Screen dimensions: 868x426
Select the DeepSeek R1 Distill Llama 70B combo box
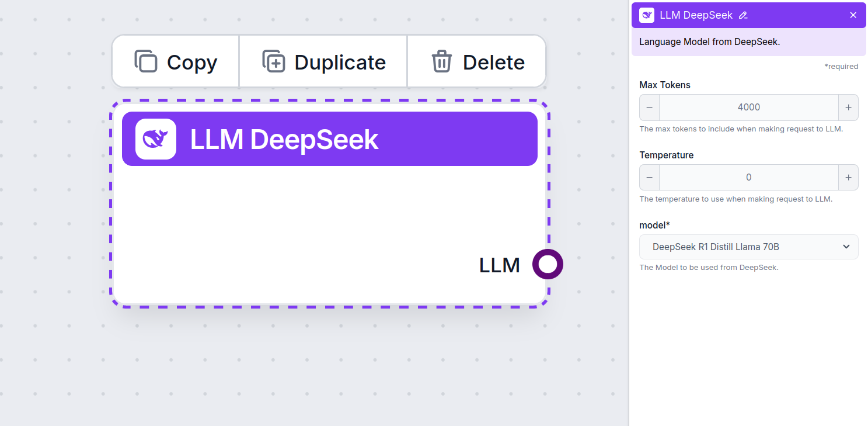coord(749,247)
